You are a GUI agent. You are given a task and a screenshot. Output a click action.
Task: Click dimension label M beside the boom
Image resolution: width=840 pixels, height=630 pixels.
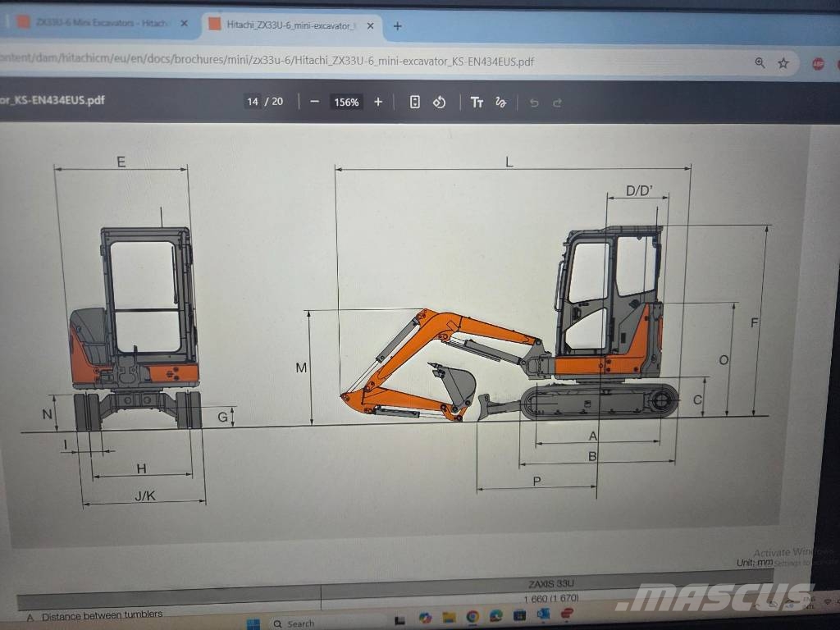click(301, 367)
